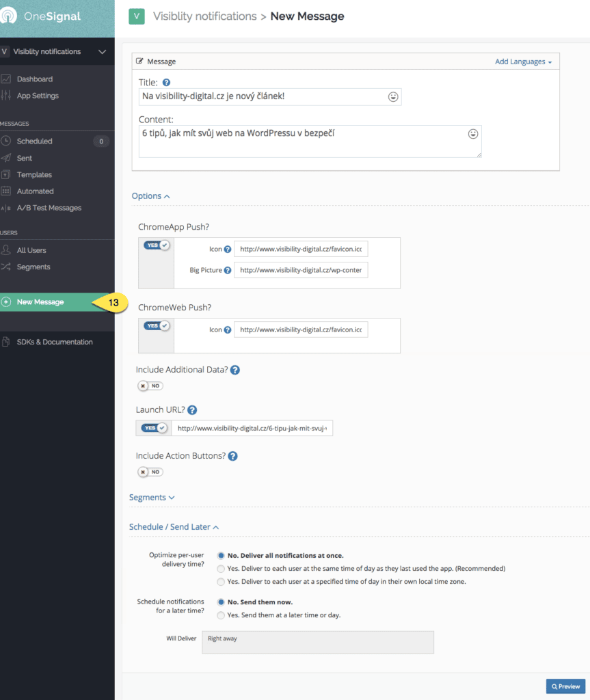This screenshot has height=700, width=590.
Task: Go to A/B Test Messages
Action: point(49,208)
